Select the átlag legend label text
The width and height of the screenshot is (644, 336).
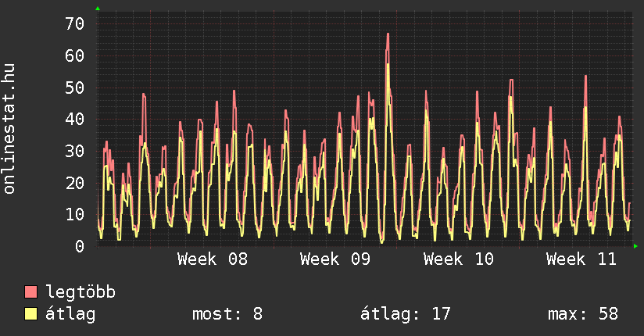(71, 314)
